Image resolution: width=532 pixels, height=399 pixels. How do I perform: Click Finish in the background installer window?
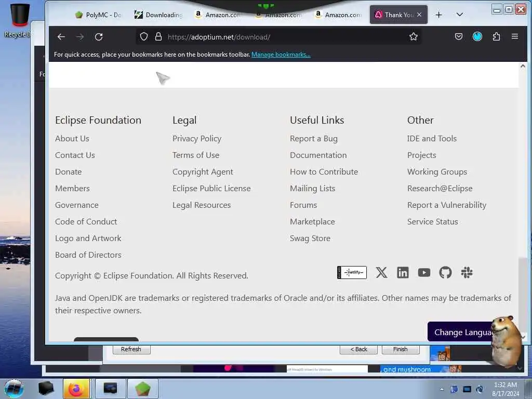401,349
